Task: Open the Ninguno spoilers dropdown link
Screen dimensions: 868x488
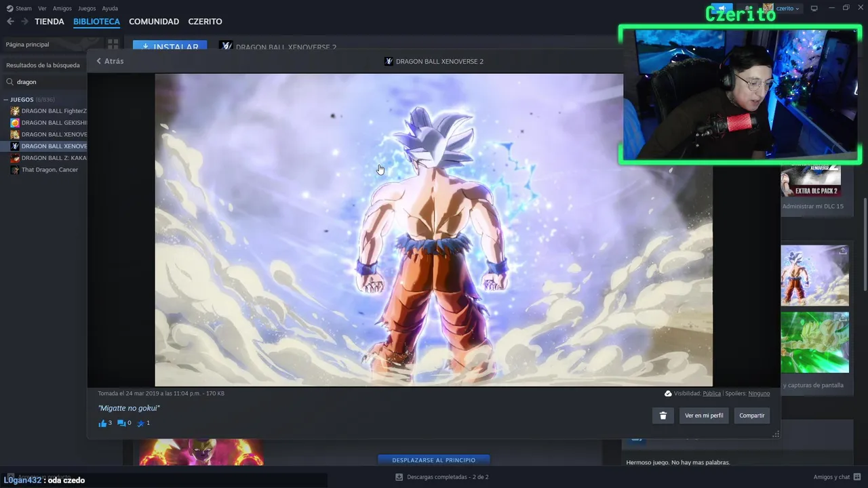Action: tap(759, 393)
